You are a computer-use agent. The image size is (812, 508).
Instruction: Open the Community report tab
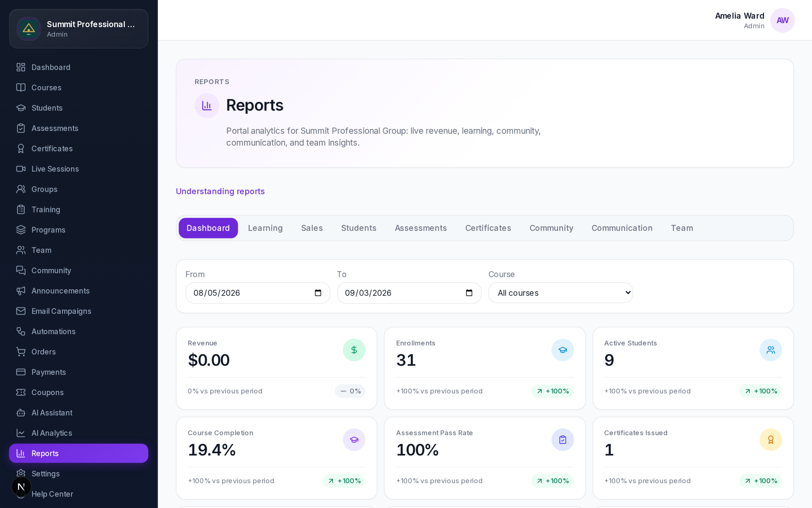coord(551,228)
